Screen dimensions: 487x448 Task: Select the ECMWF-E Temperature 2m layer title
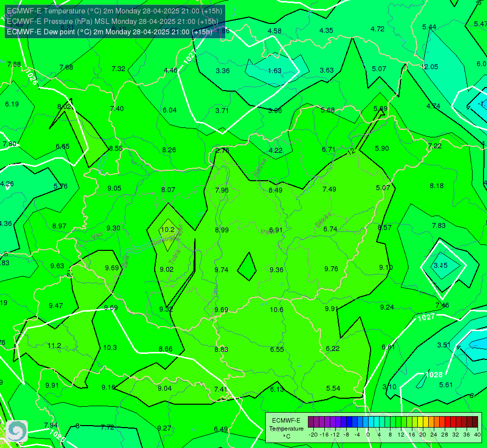point(114,11)
